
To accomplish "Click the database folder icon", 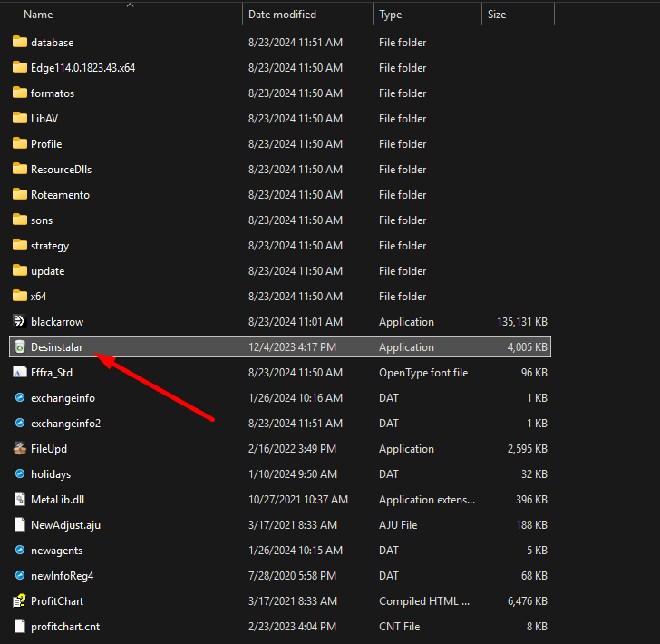I will (20, 43).
